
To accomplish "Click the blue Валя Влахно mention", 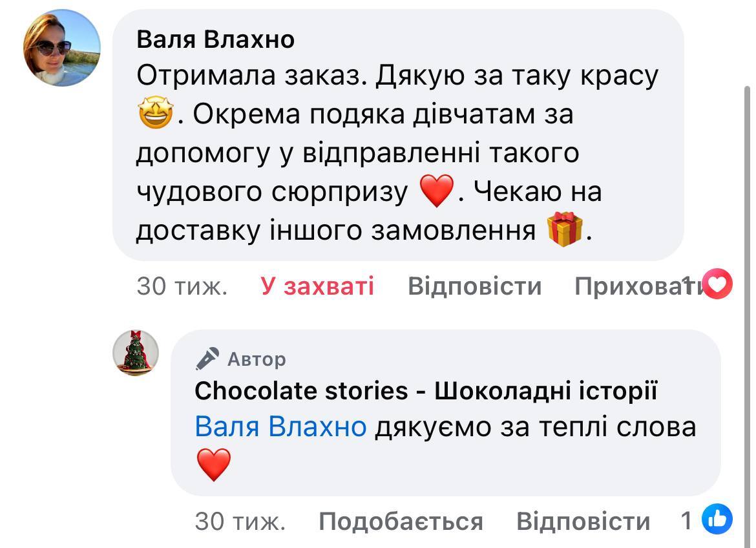I will pyautogui.click(x=280, y=427).
